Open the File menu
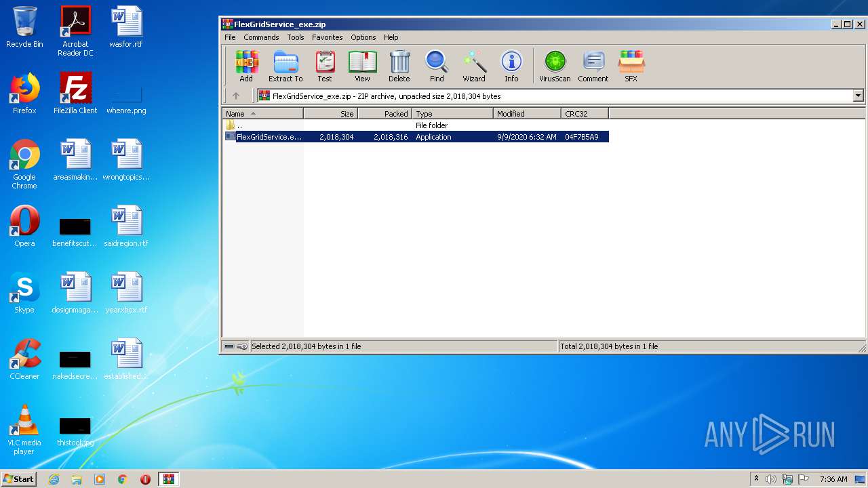868x488 pixels. (230, 37)
